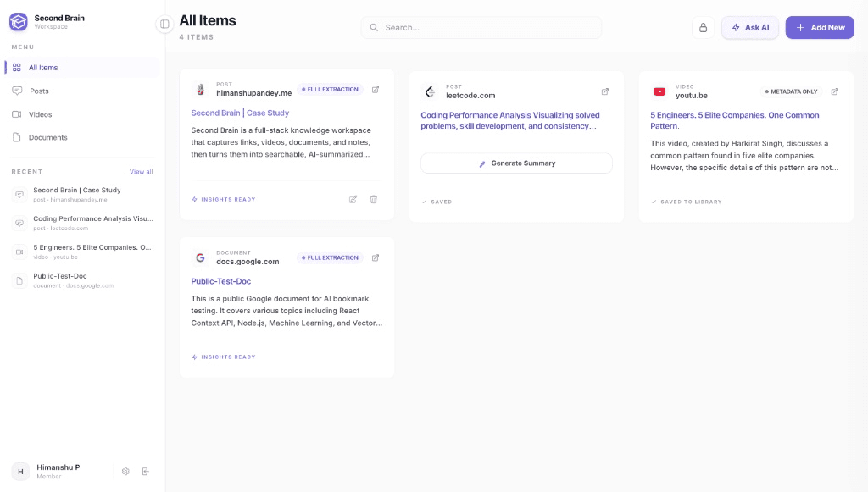This screenshot has width=868, height=492.
Task: Open Coding Performance Analysis title link
Action: click(x=509, y=120)
